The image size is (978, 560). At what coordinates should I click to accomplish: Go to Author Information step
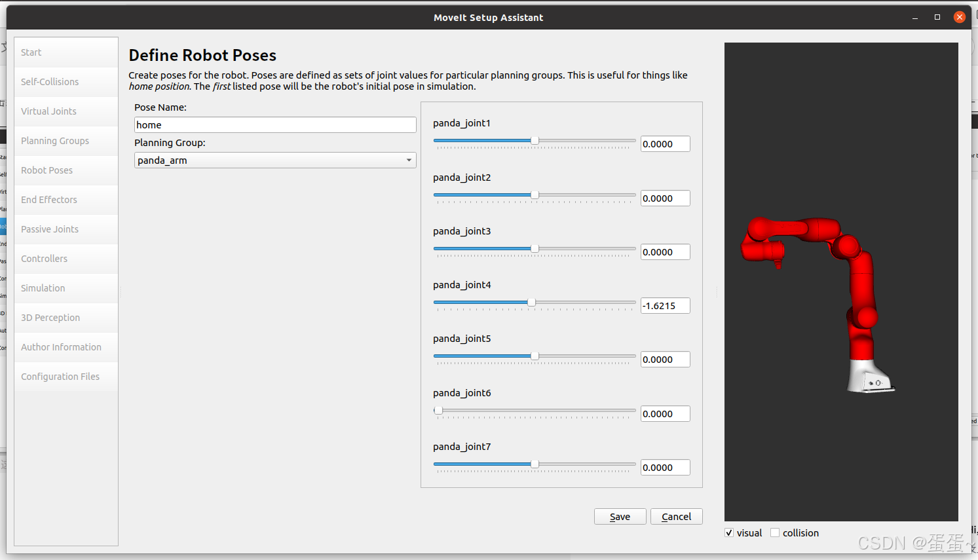(66, 347)
